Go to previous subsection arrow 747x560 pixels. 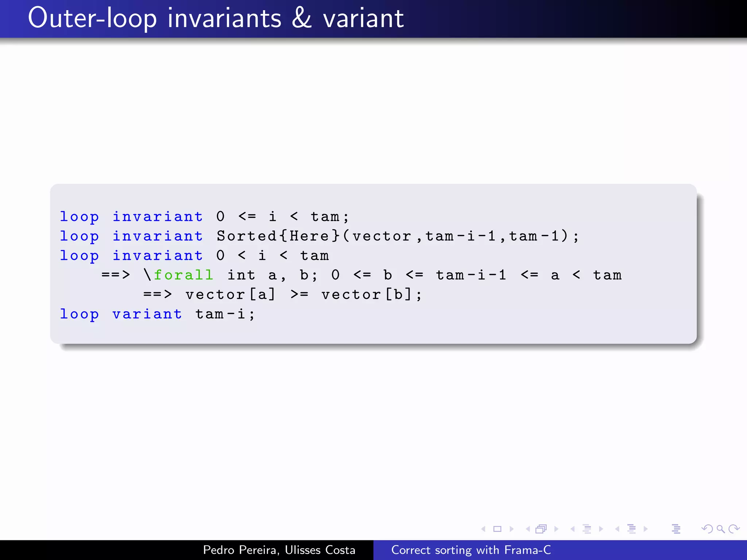click(573, 529)
